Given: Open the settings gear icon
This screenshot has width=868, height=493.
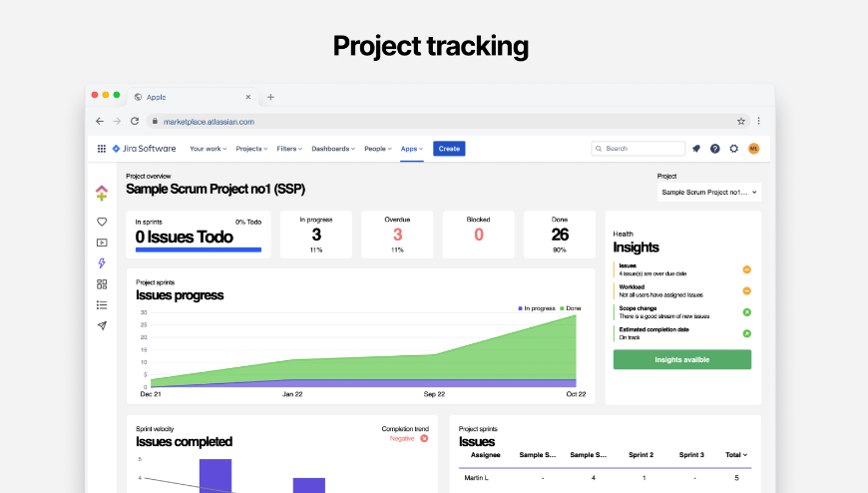Looking at the screenshot, I should point(734,149).
